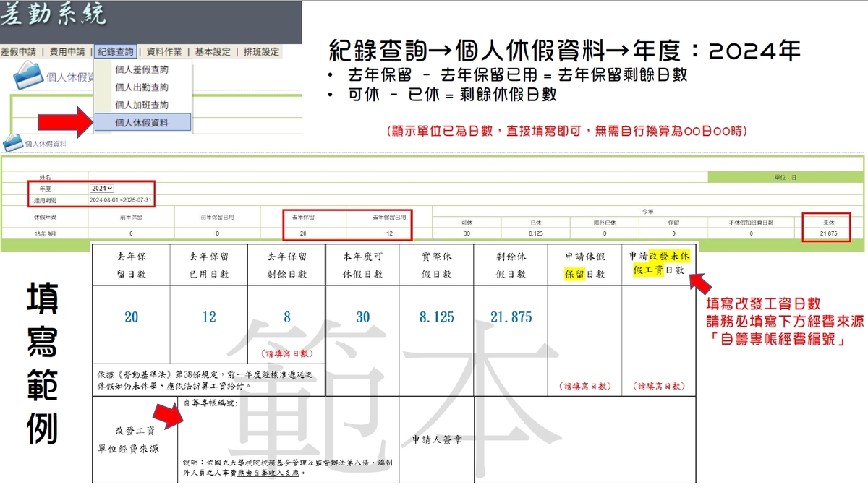Select 個人加班查詢 from the dropdown menu
The height and width of the screenshot is (490, 868).
[142, 105]
